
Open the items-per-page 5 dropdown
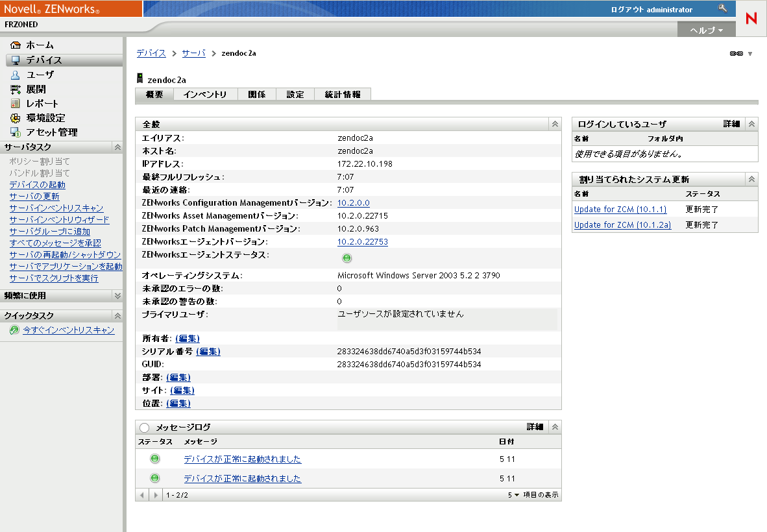(x=514, y=495)
